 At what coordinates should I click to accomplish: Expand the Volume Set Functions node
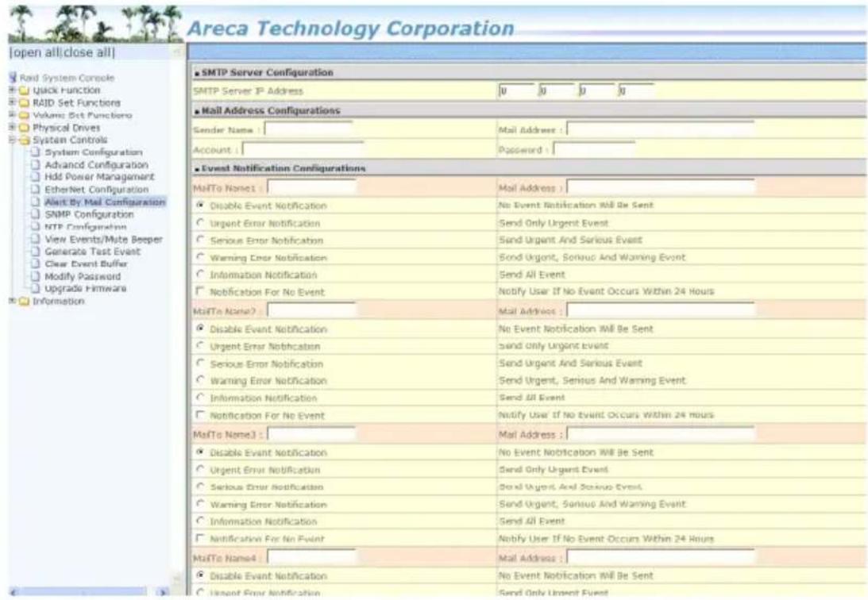pyautogui.click(x=12, y=114)
